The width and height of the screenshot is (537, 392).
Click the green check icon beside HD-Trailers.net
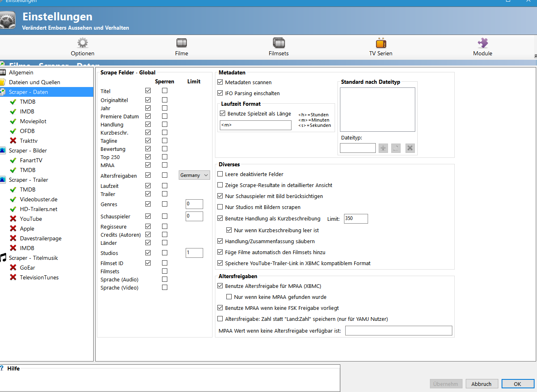coord(13,209)
